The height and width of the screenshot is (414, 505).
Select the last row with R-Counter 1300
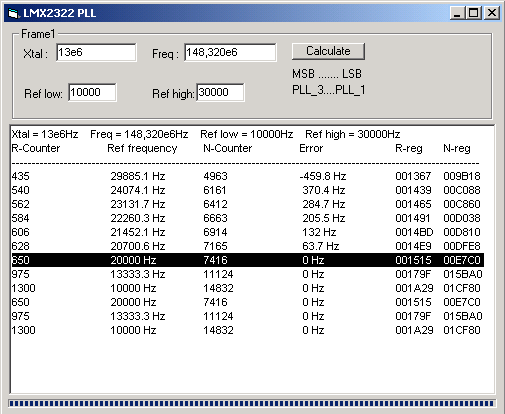[247, 330]
